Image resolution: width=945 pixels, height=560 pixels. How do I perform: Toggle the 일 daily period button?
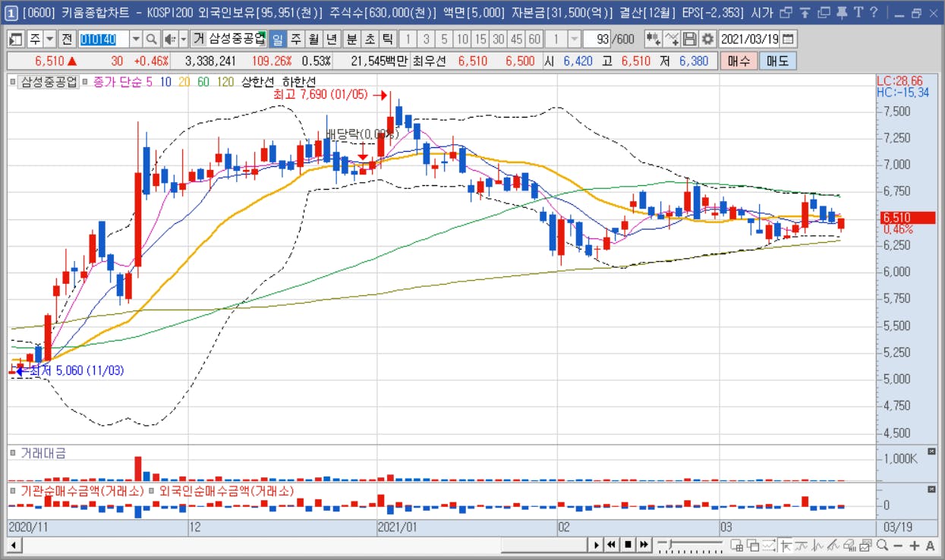[x=277, y=39]
